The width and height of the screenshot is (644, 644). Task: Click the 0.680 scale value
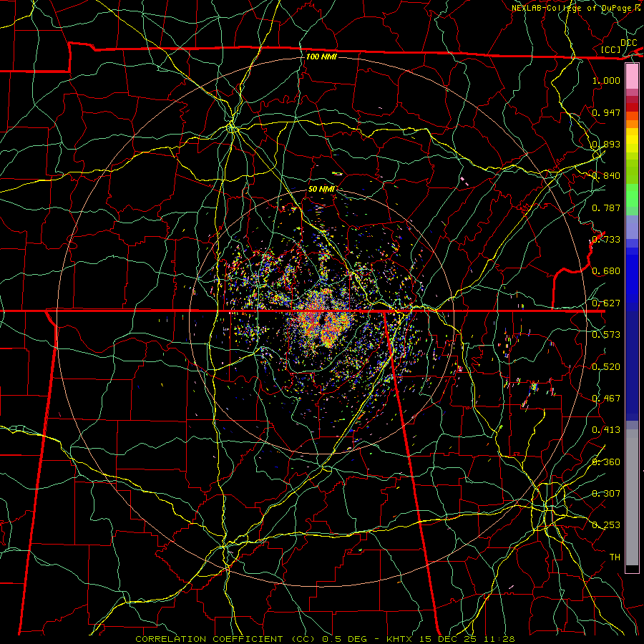coord(606,271)
